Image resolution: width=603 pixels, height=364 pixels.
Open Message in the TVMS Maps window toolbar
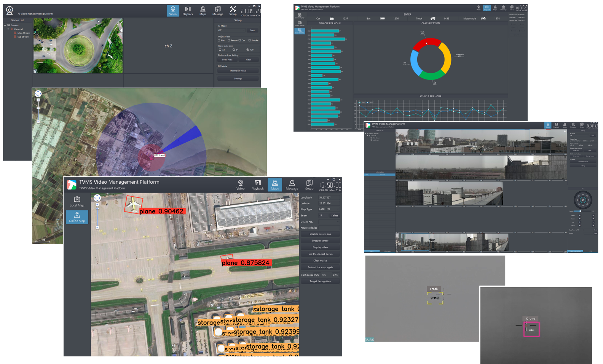pyautogui.click(x=292, y=185)
